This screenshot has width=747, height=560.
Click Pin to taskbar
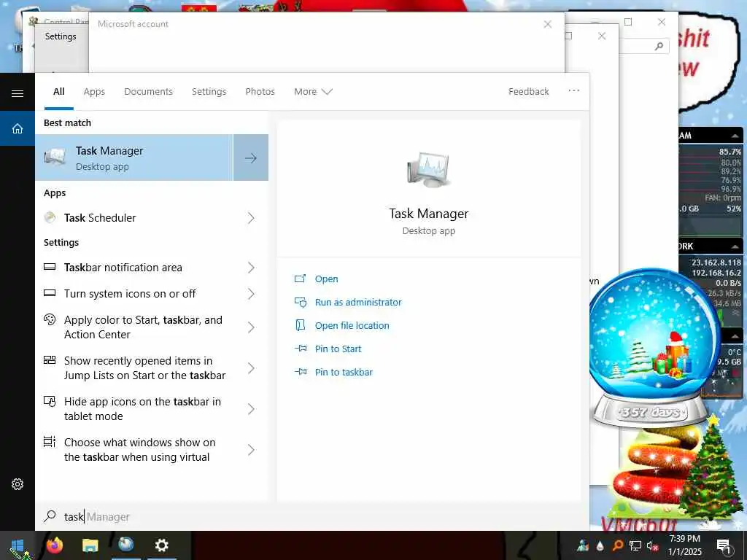click(x=344, y=373)
